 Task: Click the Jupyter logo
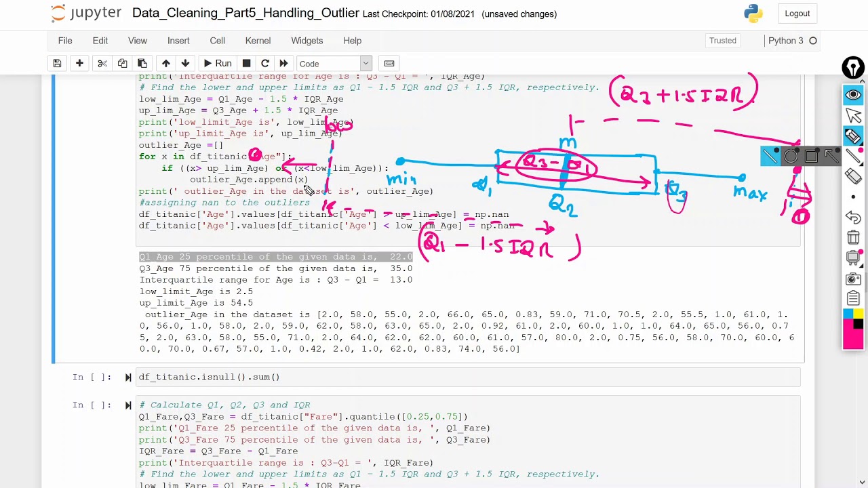(x=86, y=14)
